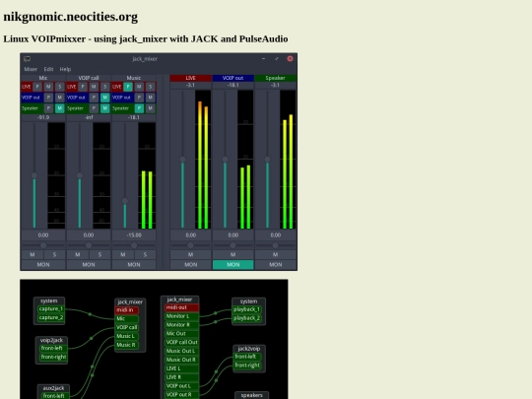Click the Mic peak reading -91.9

click(x=43, y=118)
